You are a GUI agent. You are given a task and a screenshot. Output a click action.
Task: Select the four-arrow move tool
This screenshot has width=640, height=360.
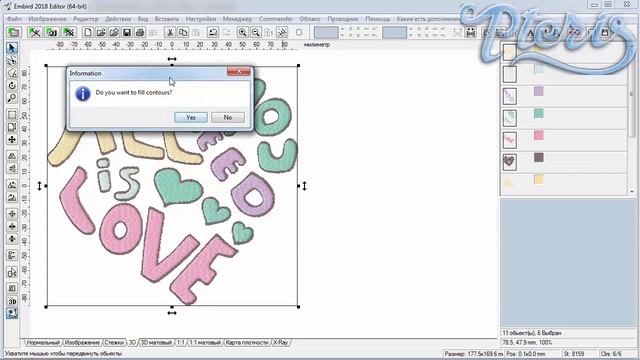[12, 140]
